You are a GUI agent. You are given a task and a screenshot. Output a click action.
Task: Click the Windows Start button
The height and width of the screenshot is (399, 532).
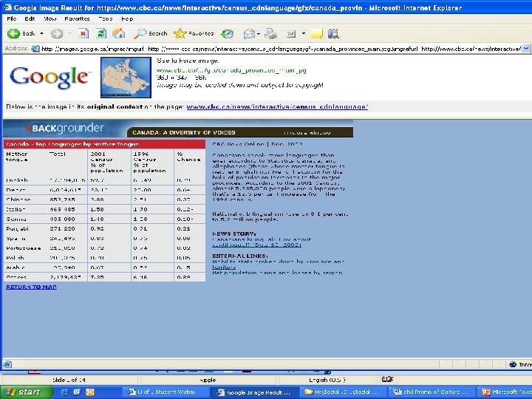point(26,392)
